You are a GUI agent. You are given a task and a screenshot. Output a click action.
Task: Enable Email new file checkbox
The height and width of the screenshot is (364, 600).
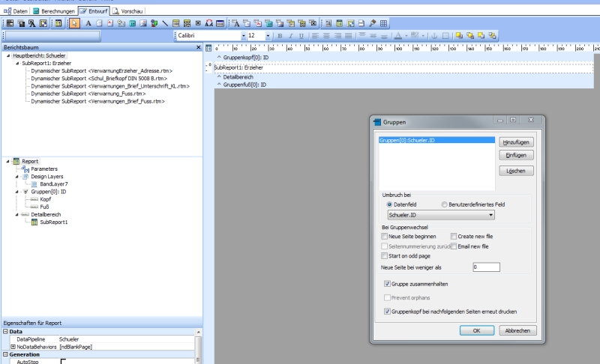pos(454,246)
